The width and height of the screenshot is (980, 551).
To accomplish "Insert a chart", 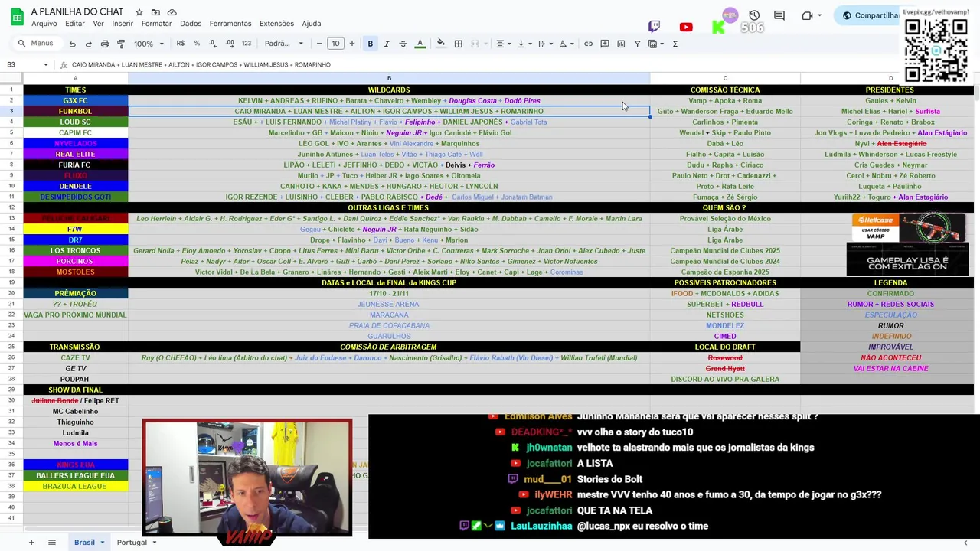I will pyautogui.click(x=621, y=44).
